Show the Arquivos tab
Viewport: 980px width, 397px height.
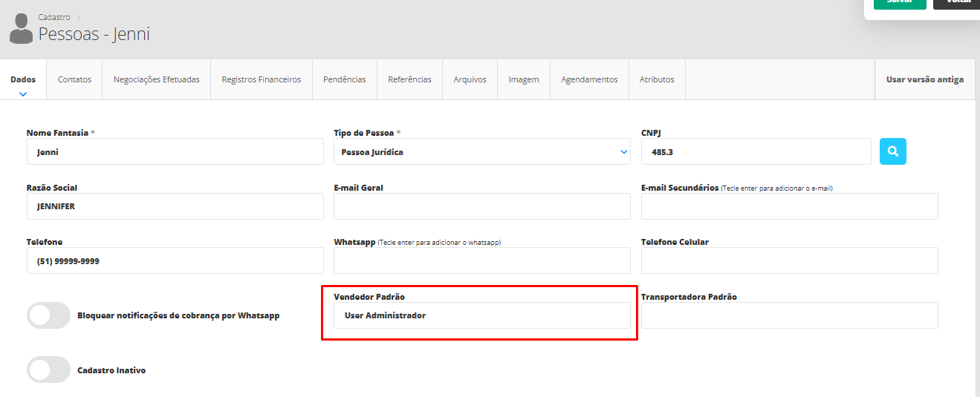[470, 79]
